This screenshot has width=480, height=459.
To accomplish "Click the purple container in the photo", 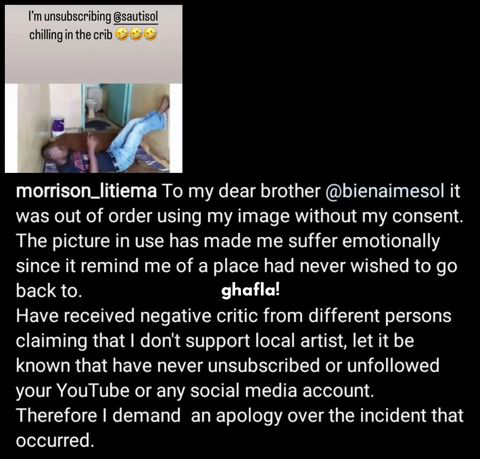I will coord(58,126).
